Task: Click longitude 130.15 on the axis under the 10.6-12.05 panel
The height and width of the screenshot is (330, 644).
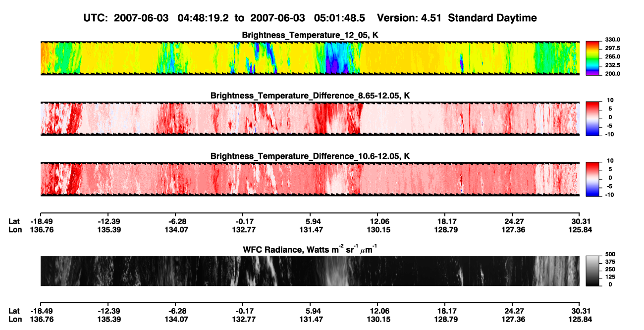Action: (x=380, y=230)
